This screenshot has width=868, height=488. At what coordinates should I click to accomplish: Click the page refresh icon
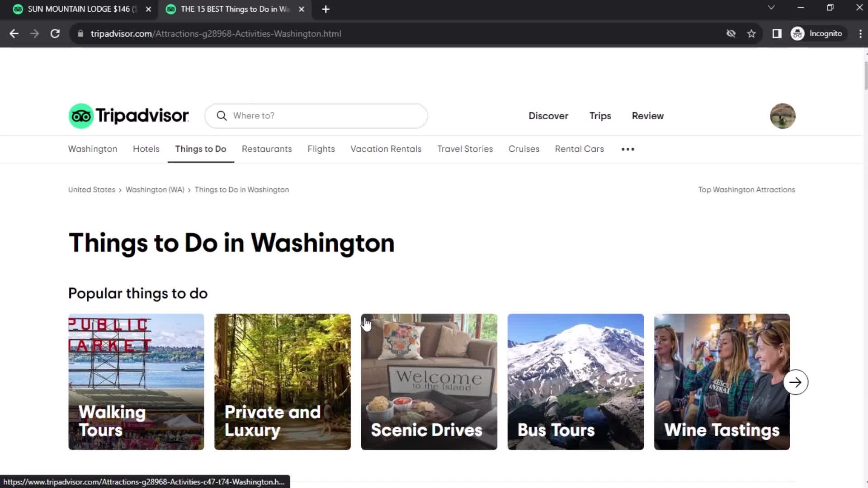coord(54,33)
